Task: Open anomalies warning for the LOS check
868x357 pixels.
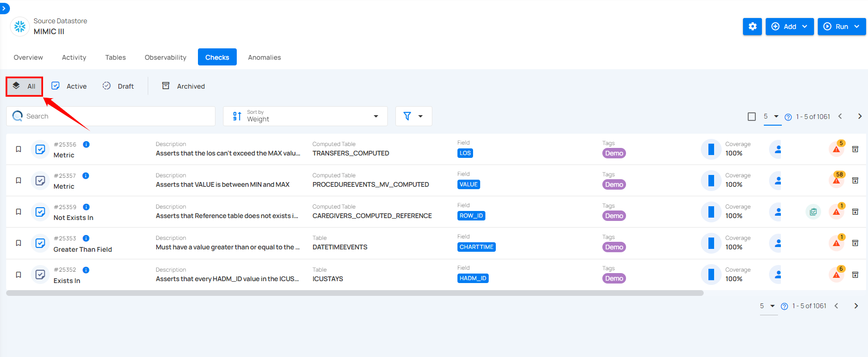Action: (x=837, y=149)
